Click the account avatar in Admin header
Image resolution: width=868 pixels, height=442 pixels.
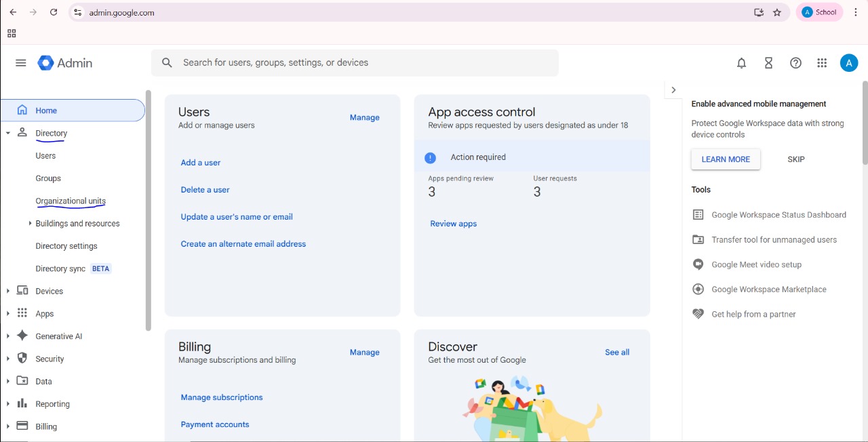pos(848,63)
